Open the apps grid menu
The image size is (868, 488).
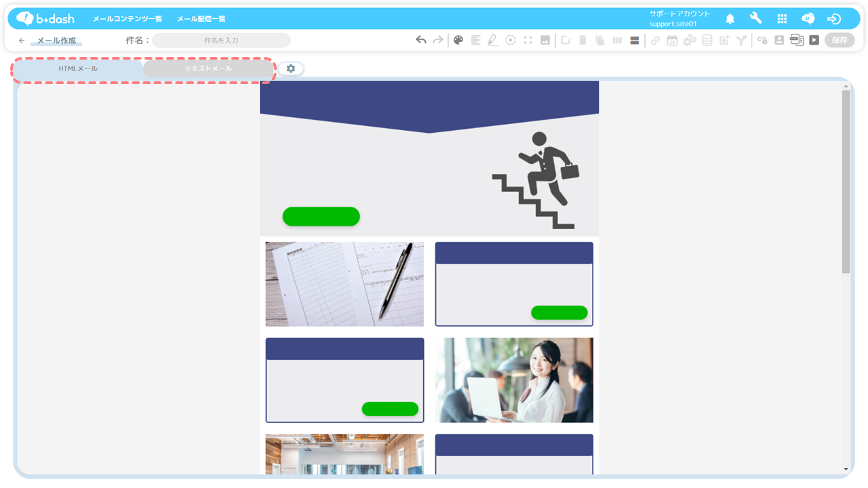tap(782, 19)
